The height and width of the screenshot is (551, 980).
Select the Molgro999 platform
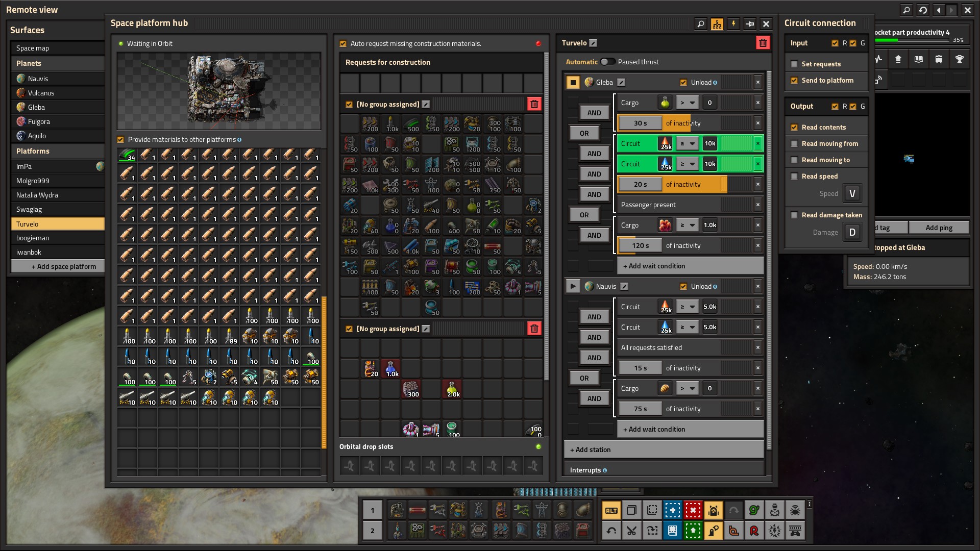tap(58, 181)
